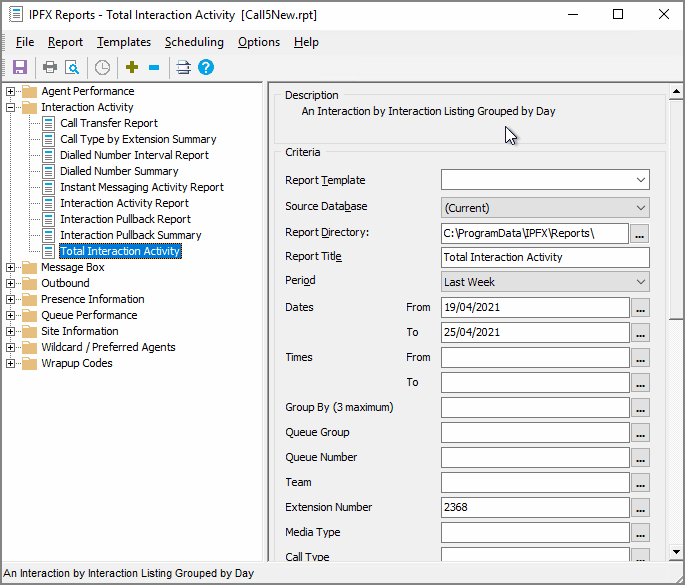Expand the Agent Performance tree node

[10, 91]
